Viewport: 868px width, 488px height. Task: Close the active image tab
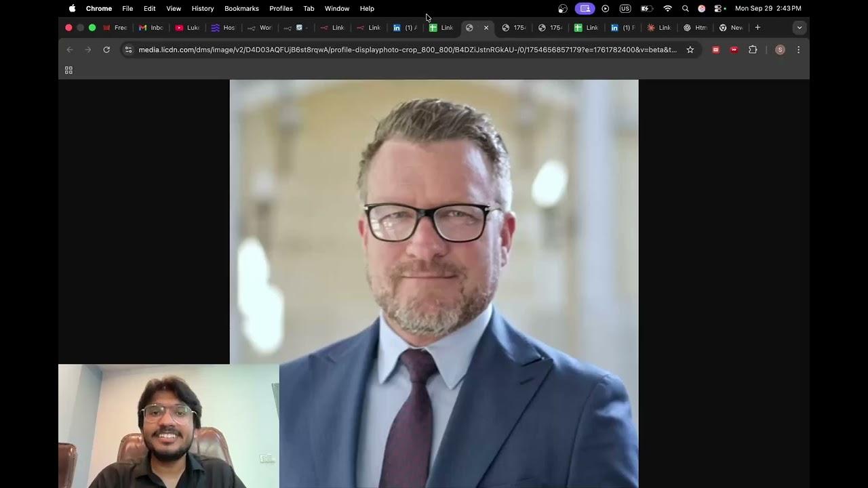coord(486,28)
